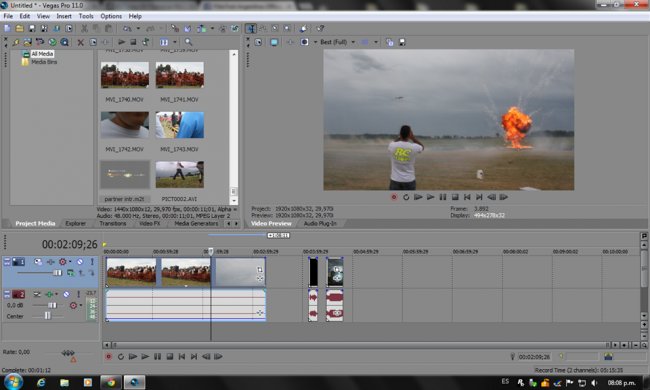Toggle the views button in media toolbar
The width and height of the screenshot is (650, 390).
(x=164, y=42)
